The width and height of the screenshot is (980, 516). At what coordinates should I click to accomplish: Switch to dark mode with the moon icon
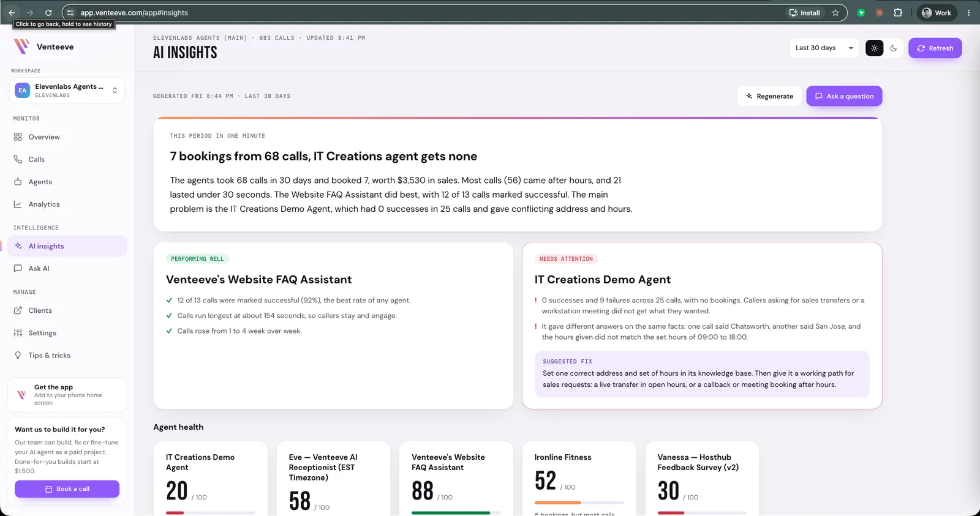coord(894,48)
